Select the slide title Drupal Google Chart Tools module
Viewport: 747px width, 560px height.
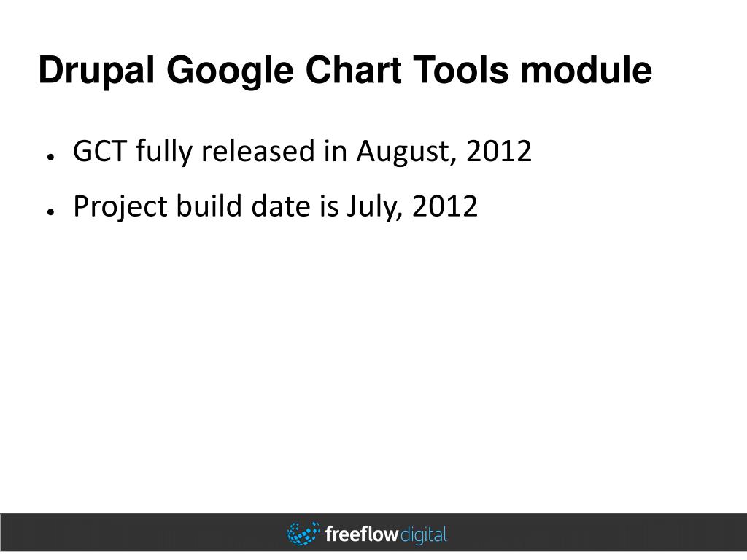point(345,71)
